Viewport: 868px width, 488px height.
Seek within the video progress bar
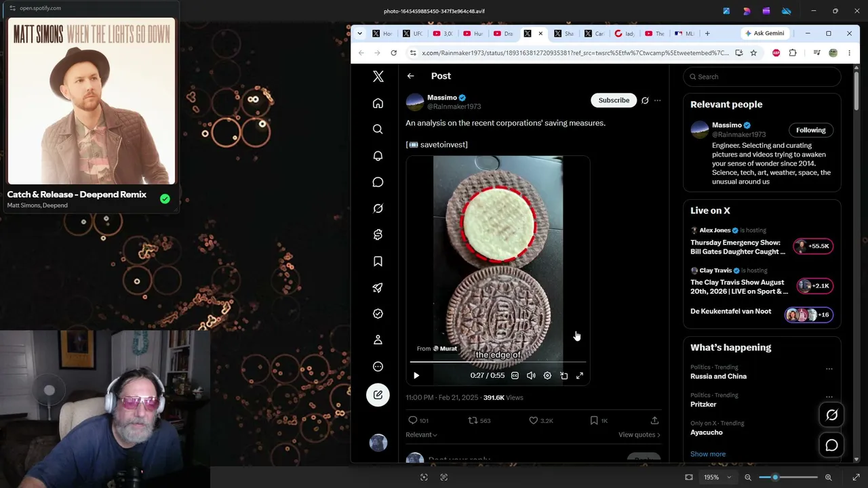tap(498, 363)
